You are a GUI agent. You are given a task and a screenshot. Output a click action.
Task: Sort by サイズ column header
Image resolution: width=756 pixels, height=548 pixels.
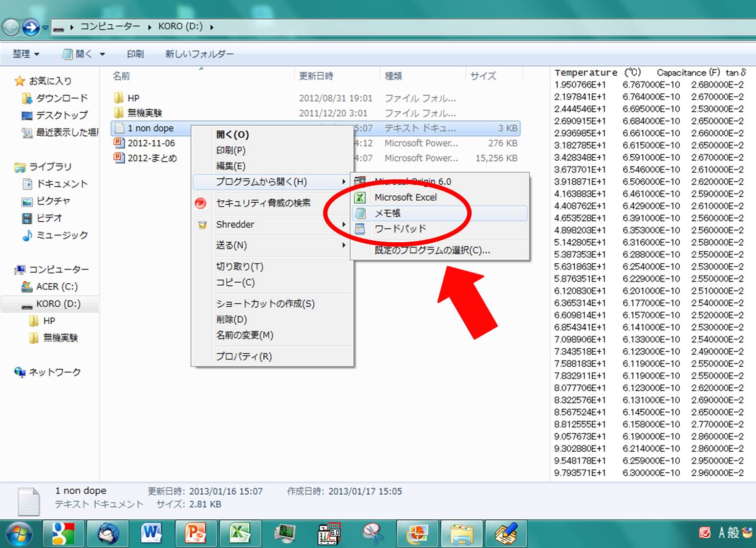483,76
